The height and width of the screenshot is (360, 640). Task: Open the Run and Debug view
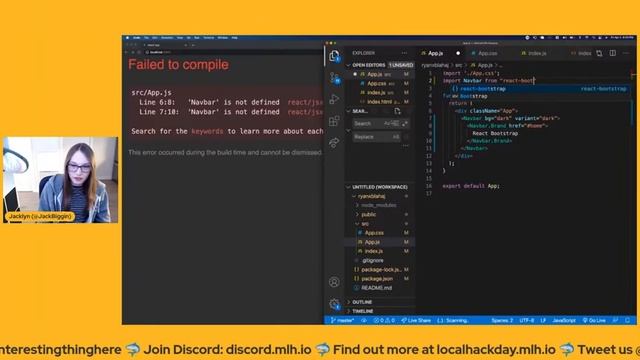point(334,99)
